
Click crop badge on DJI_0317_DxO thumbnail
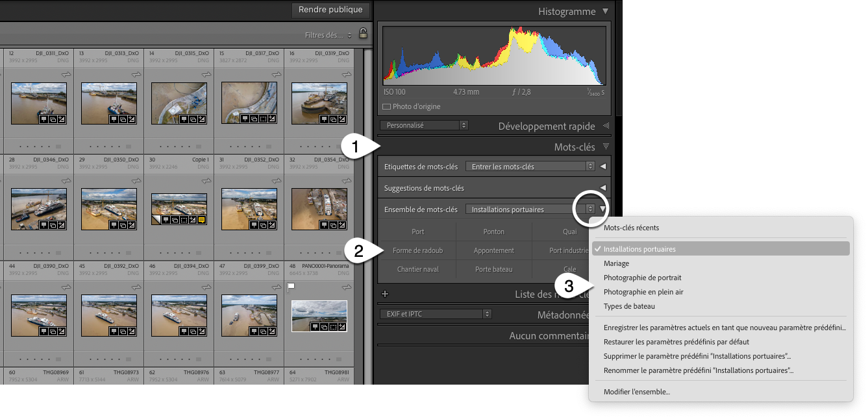pos(263,119)
